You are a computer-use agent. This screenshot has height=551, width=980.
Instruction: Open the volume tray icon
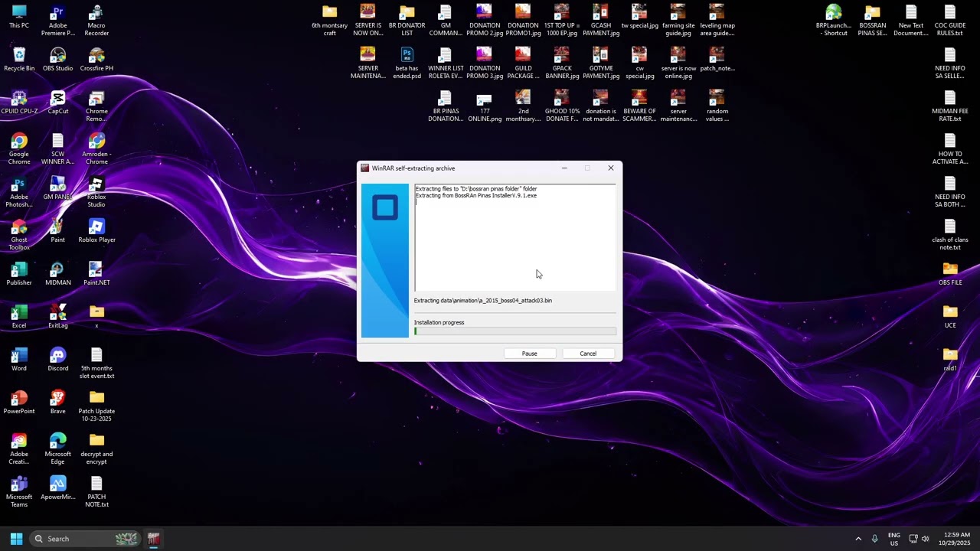(926, 539)
